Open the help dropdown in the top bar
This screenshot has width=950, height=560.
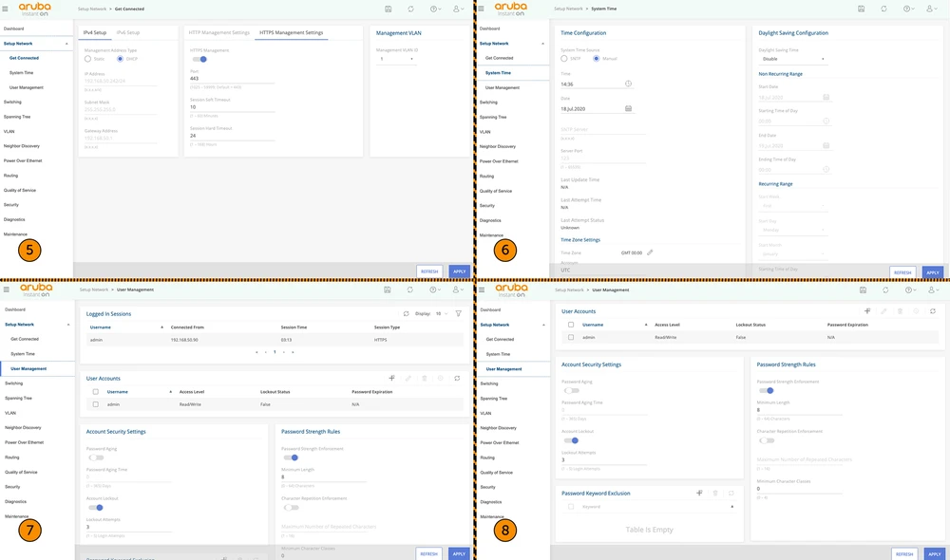tap(432, 8)
